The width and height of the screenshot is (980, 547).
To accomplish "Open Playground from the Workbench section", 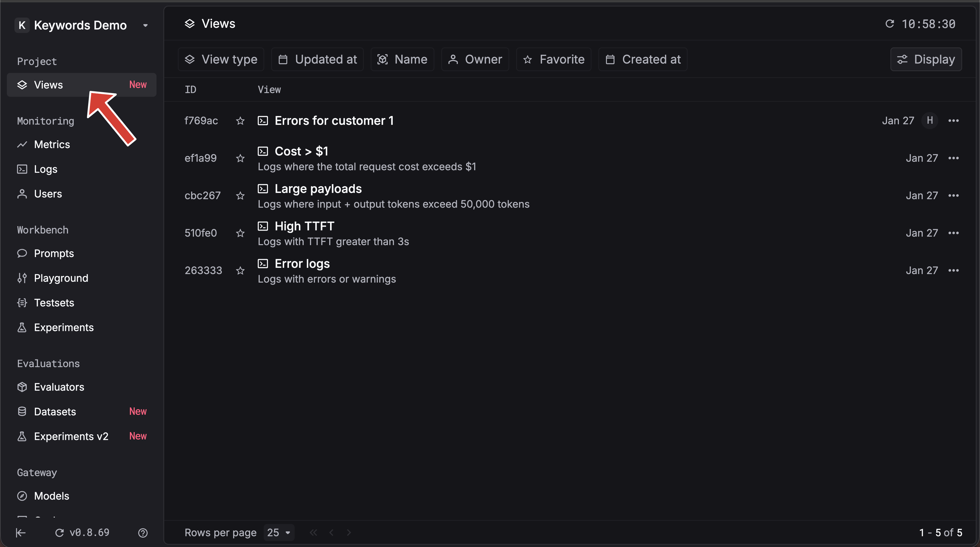I will [x=61, y=278].
